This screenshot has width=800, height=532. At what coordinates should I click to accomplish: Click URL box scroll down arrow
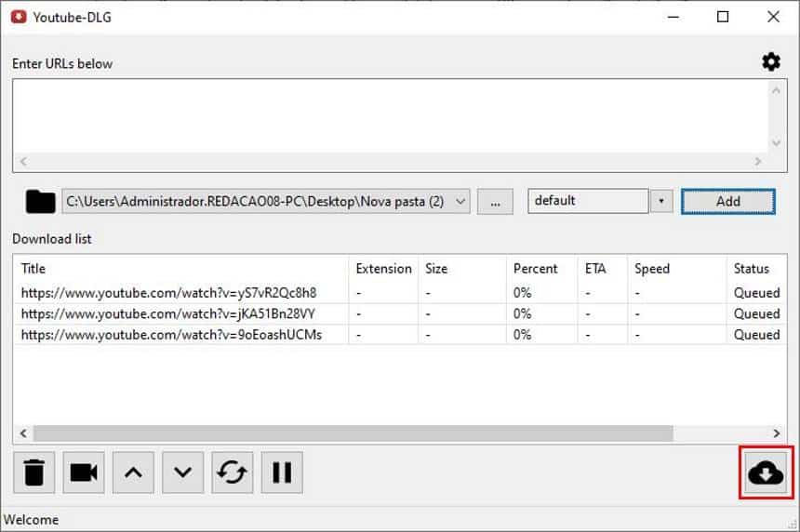(776, 143)
